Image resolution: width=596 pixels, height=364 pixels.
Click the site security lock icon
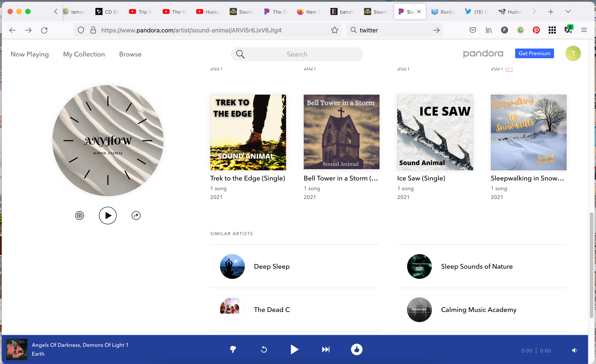93,30
